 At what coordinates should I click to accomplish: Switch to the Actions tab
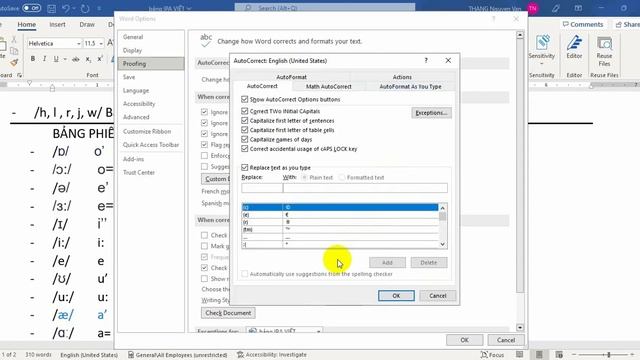402,77
